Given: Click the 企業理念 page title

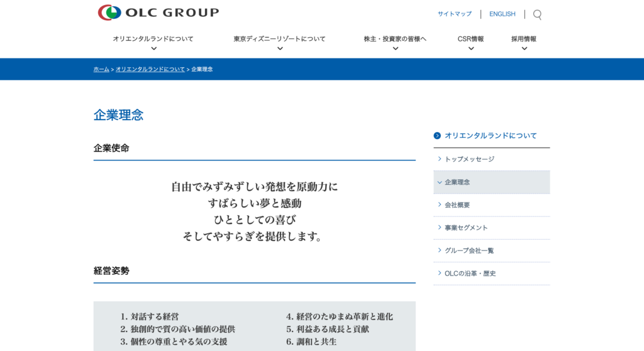Looking at the screenshot, I should point(118,115).
